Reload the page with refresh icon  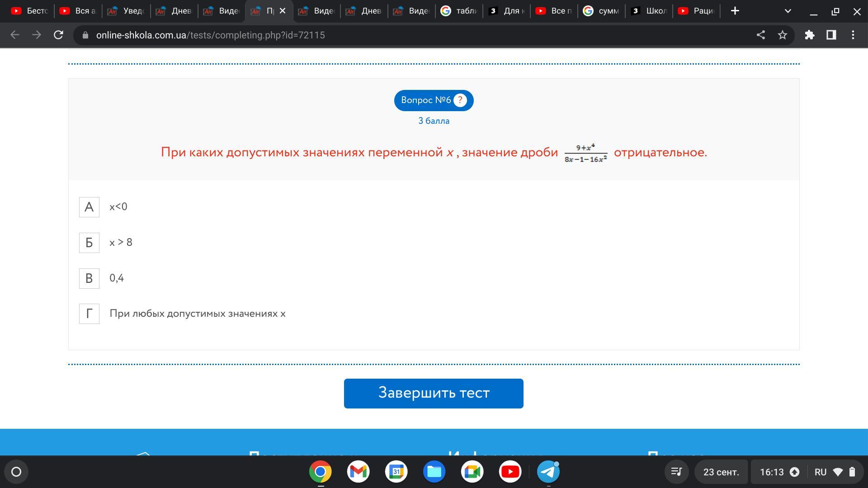pyautogui.click(x=58, y=35)
